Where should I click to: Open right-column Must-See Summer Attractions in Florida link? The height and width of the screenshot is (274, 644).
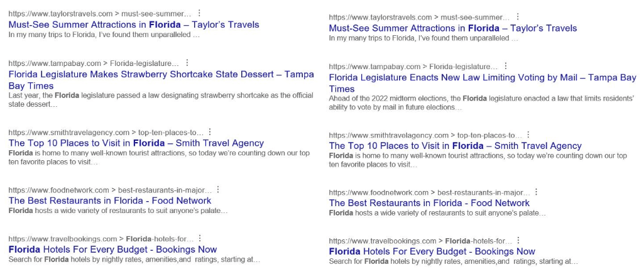coord(452,28)
